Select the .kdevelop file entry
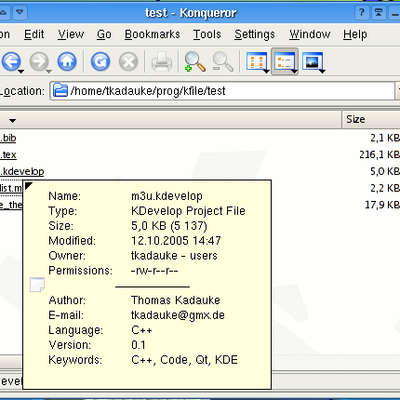Screen dimensions: 400x400 pos(22,171)
